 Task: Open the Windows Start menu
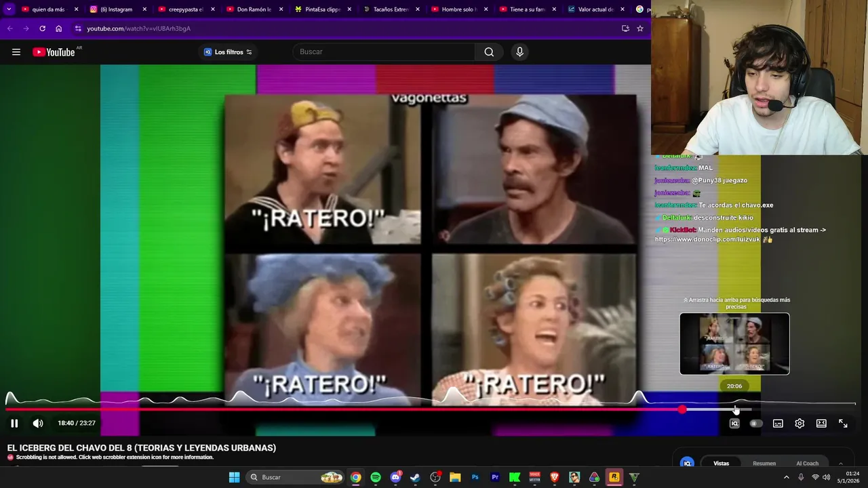pyautogui.click(x=234, y=477)
